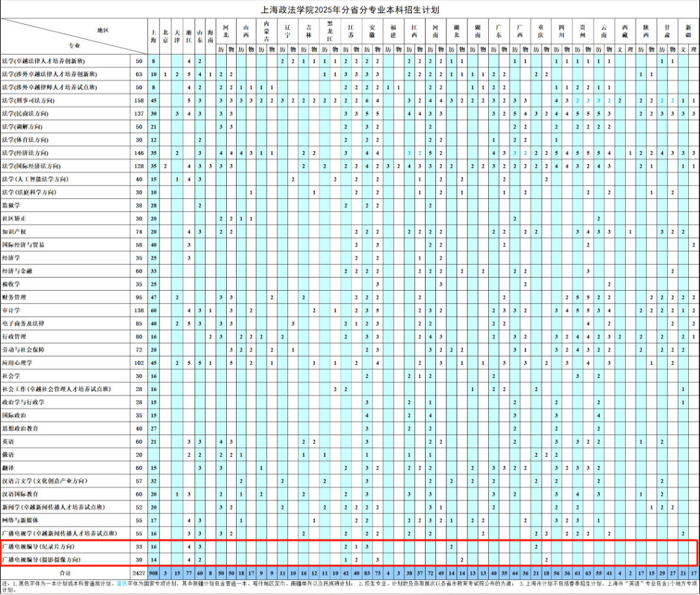700x595 pixels.
Task: Click the 英语 major name
Action: (8, 441)
